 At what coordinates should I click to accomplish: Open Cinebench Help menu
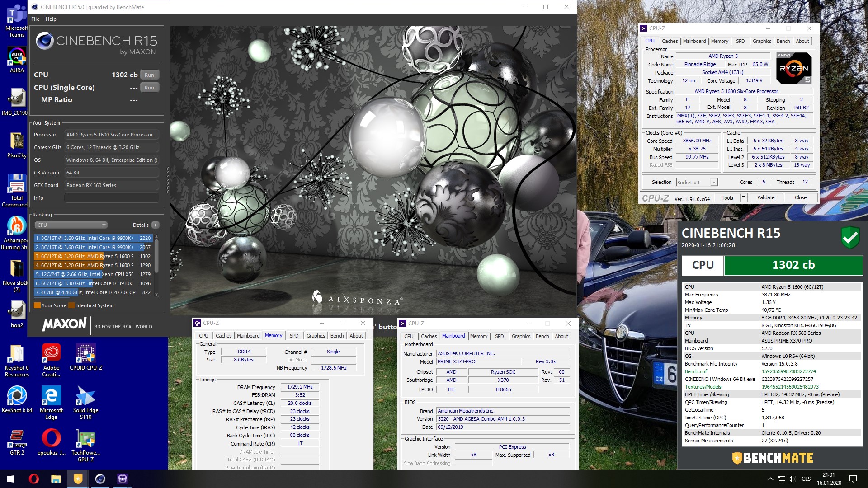pyautogui.click(x=51, y=19)
